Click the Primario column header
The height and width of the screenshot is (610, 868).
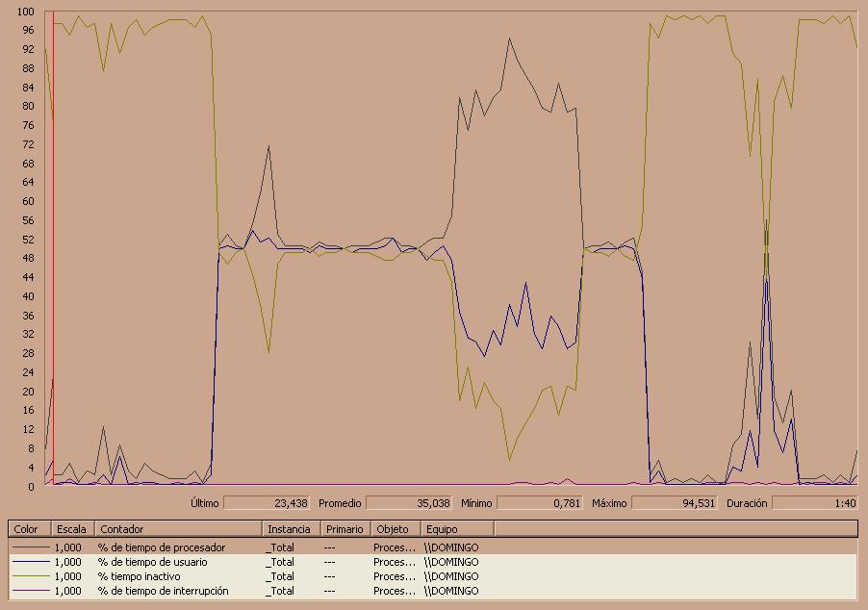click(x=346, y=528)
